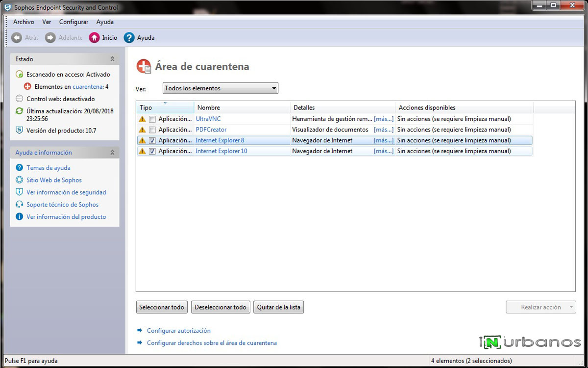
Task: Open the Configurar menu
Action: click(x=73, y=22)
